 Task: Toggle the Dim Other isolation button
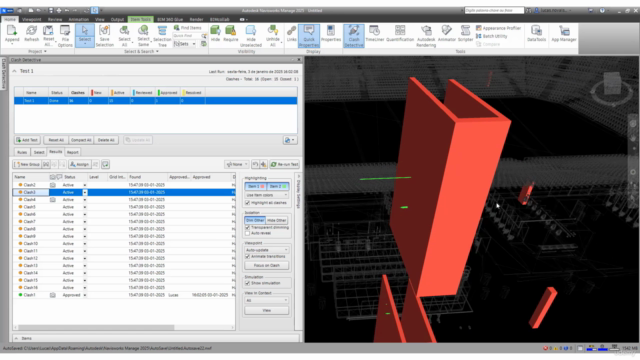(255, 220)
